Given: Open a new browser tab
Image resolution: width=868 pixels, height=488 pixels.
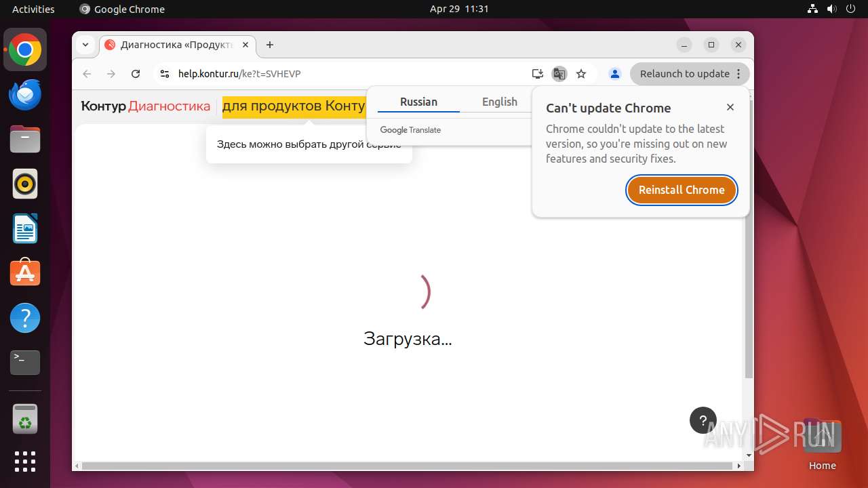Looking at the screenshot, I should tap(270, 45).
